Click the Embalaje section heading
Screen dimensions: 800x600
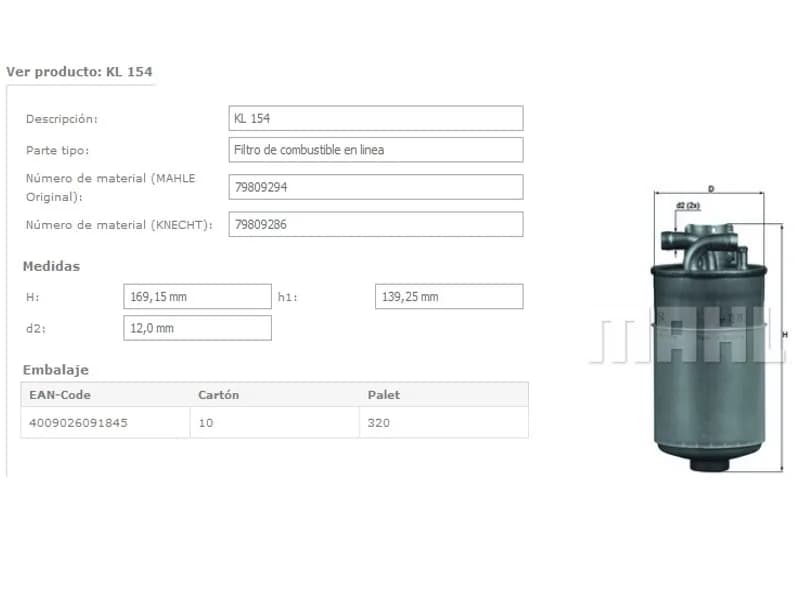56,370
